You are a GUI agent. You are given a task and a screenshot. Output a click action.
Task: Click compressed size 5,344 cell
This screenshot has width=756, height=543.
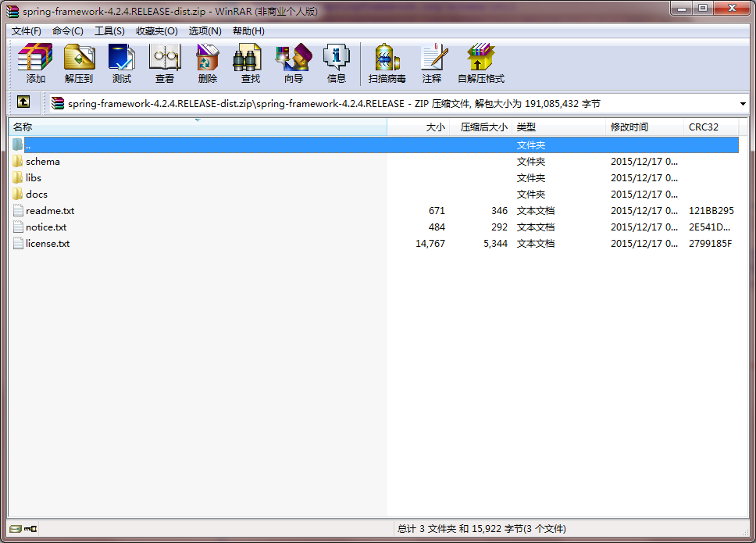point(496,244)
